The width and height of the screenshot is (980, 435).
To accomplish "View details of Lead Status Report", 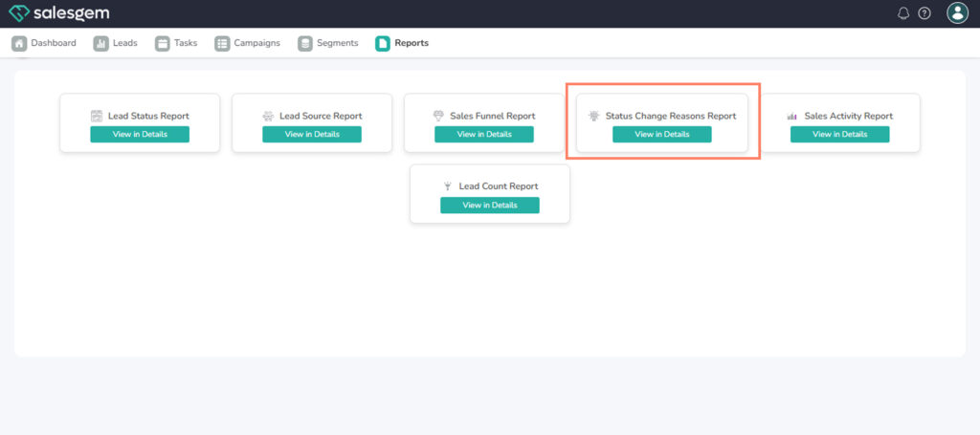I will 140,134.
